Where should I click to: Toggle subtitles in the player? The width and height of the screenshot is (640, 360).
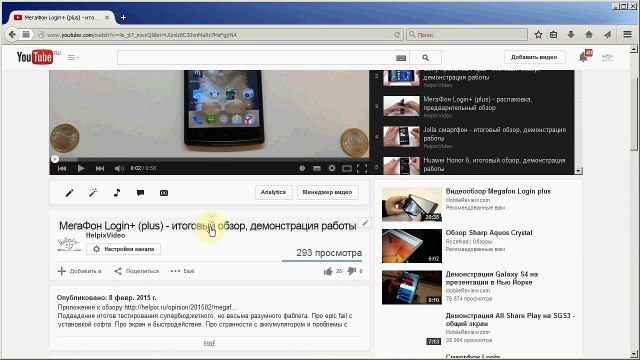pos(317,168)
